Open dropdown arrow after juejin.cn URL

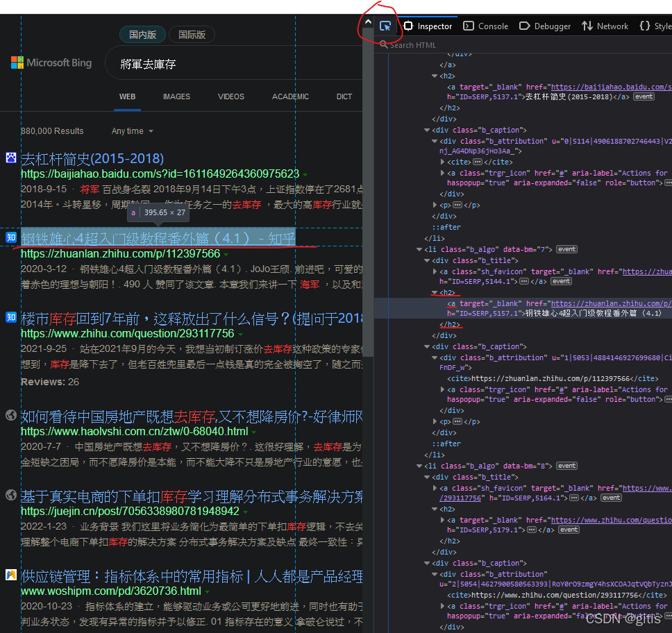pyautogui.click(x=245, y=512)
